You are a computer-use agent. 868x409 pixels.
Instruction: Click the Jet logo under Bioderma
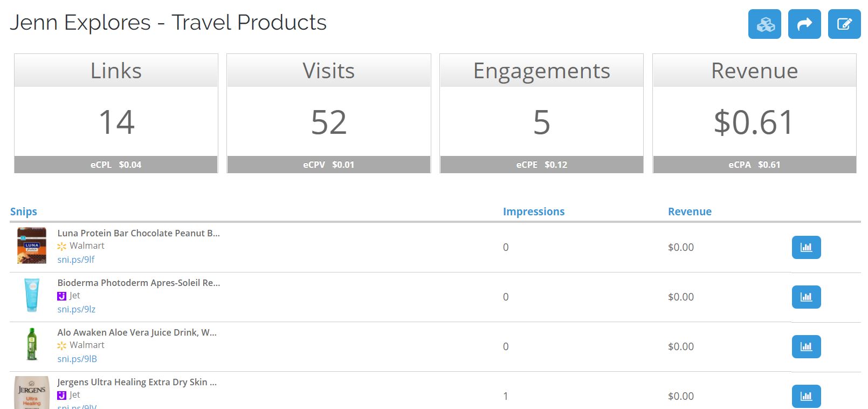61,296
